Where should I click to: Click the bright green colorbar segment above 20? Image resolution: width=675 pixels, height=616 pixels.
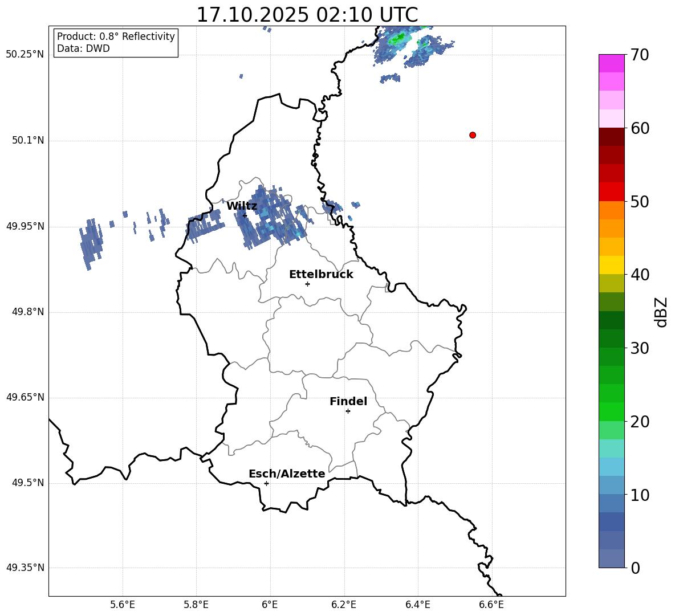tap(612, 411)
